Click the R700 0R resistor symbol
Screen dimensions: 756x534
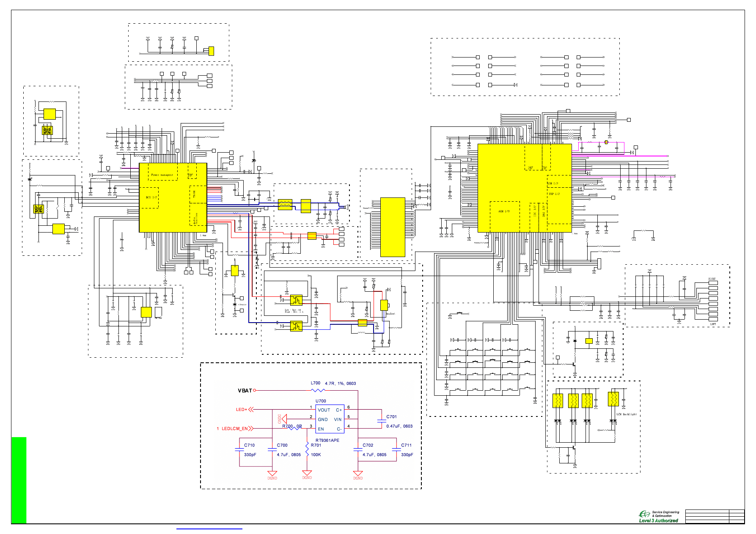(x=295, y=428)
